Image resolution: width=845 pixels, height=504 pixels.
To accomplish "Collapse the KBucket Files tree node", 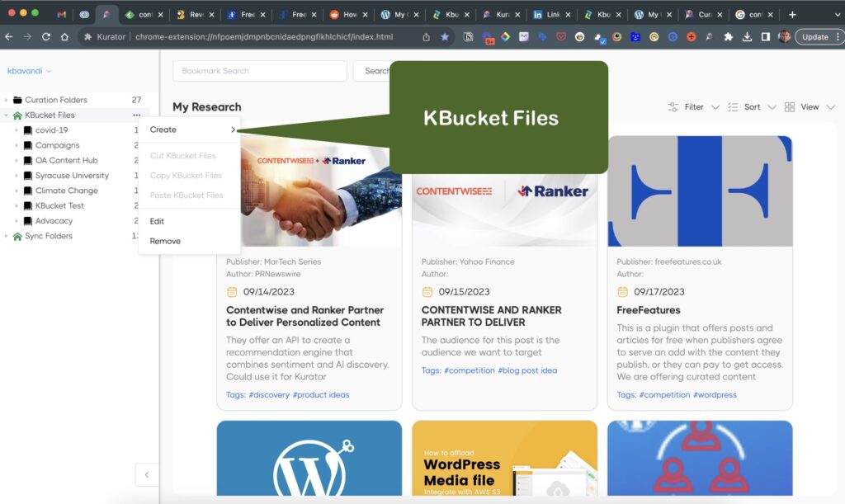I will pyautogui.click(x=7, y=115).
